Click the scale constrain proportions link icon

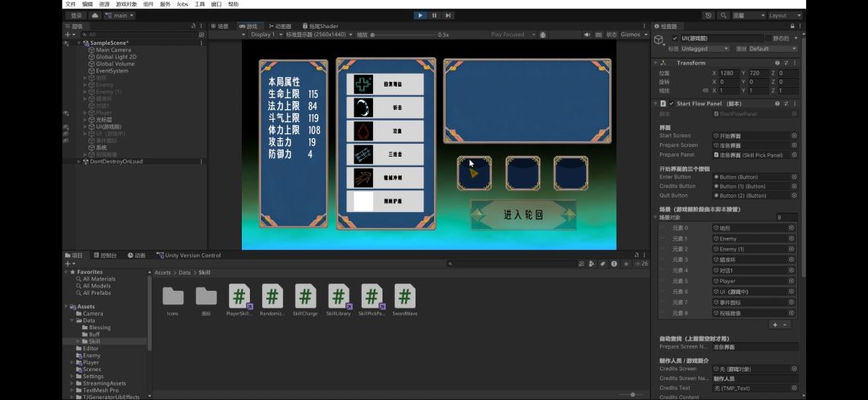706,90
